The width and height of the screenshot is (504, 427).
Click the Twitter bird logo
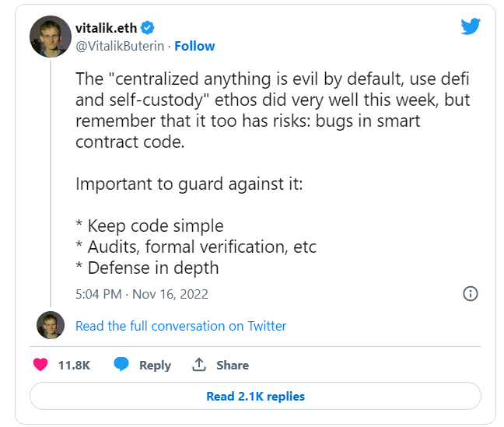[471, 26]
